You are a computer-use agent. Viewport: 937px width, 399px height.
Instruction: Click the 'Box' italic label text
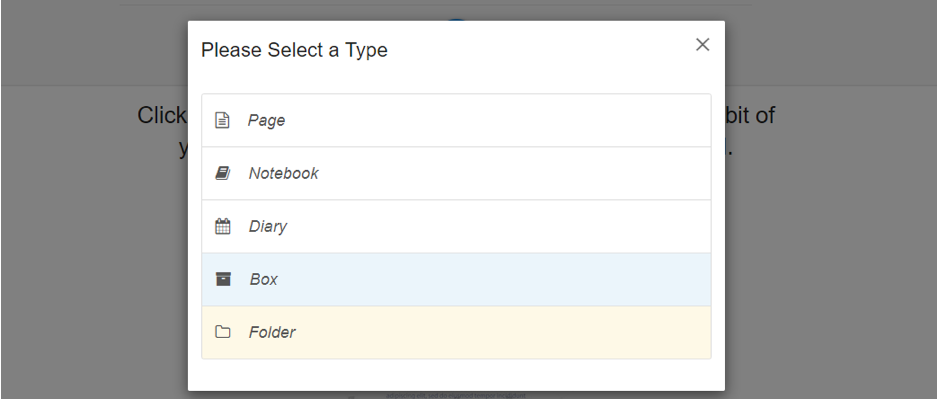pyautogui.click(x=264, y=280)
